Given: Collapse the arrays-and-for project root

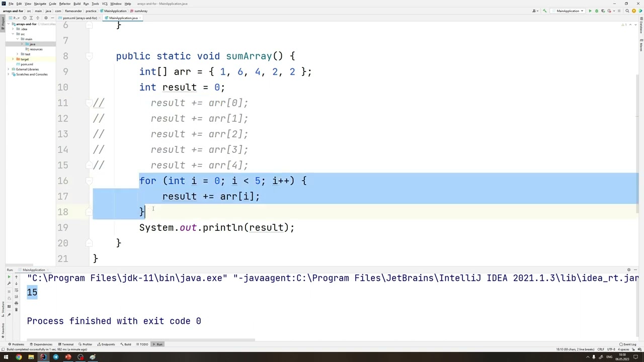Looking at the screenshot, I should pyautogui.click(x=9, y=24).
